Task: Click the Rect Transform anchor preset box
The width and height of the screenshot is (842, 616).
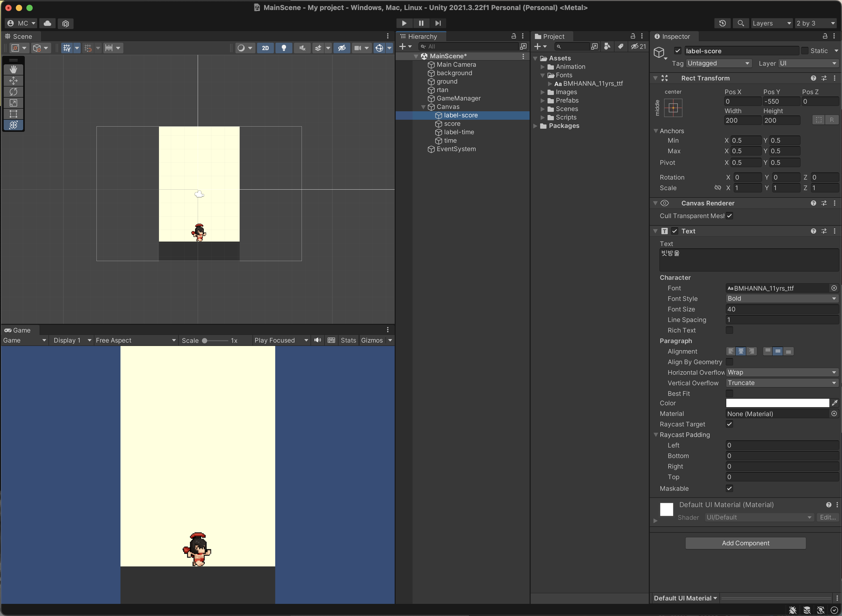Action: click(673, 108)
